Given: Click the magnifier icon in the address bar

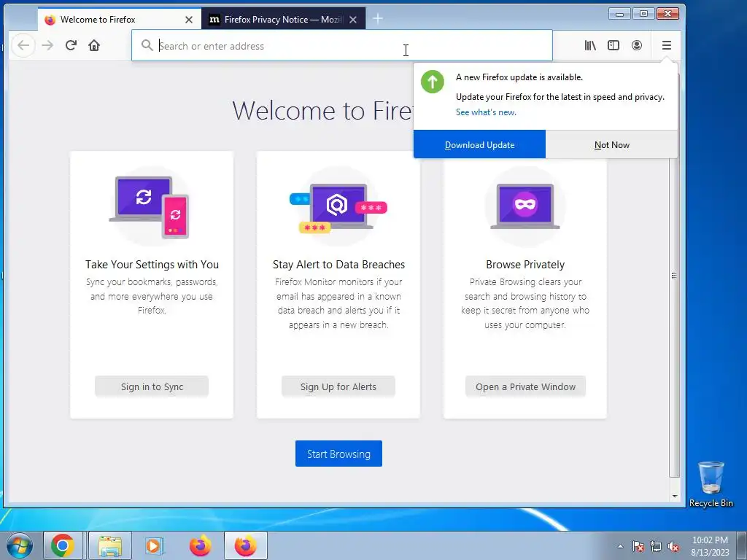Looking at the screenshot, I should pos(147,45).
